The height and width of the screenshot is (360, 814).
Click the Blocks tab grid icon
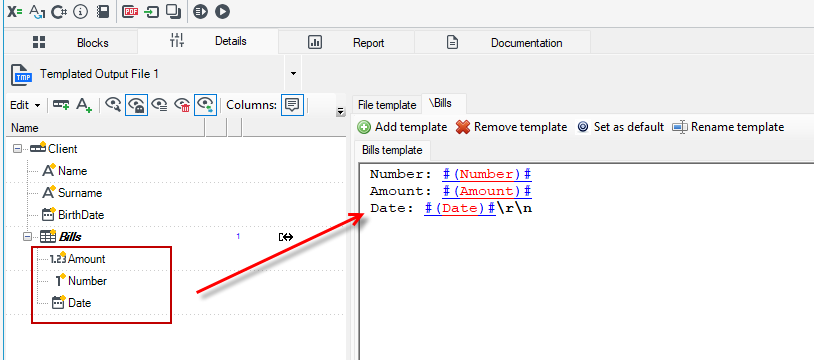(x=39, y=43)
